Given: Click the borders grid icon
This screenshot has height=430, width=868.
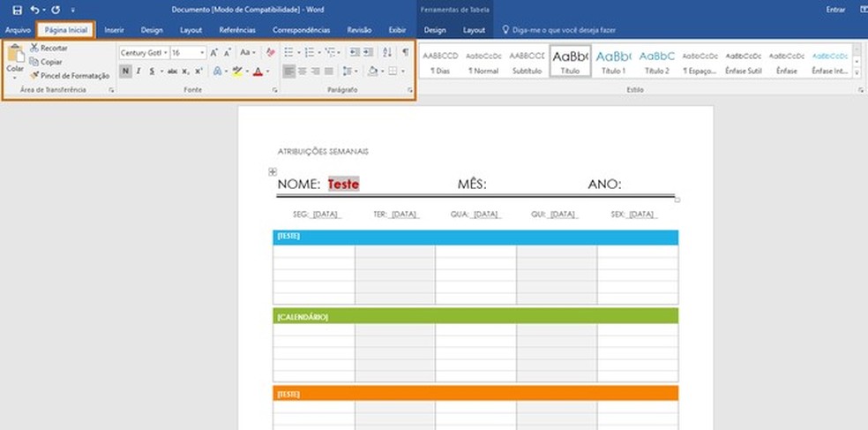Looking at the screenshot, I should point(393,72).
